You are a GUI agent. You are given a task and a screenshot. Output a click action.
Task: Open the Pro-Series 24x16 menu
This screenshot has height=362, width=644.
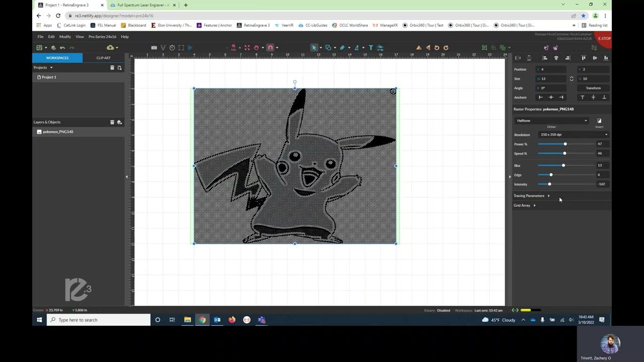click(102, 37)
